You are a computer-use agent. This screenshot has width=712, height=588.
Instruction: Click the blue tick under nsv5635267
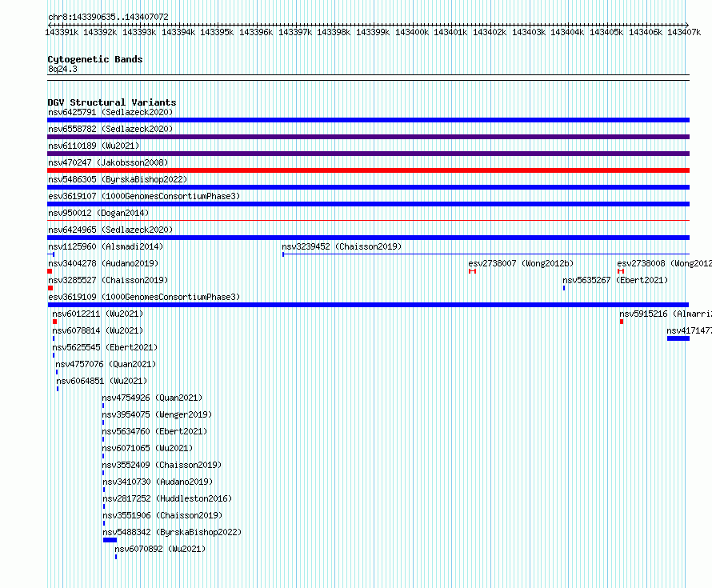click(x=564, y=288)
